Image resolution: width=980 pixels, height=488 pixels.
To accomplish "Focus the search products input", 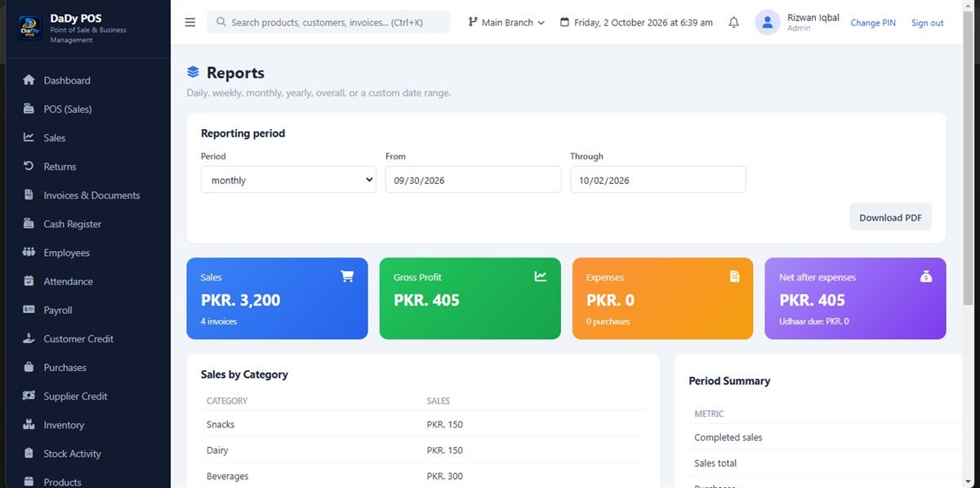I will (328, 22).
